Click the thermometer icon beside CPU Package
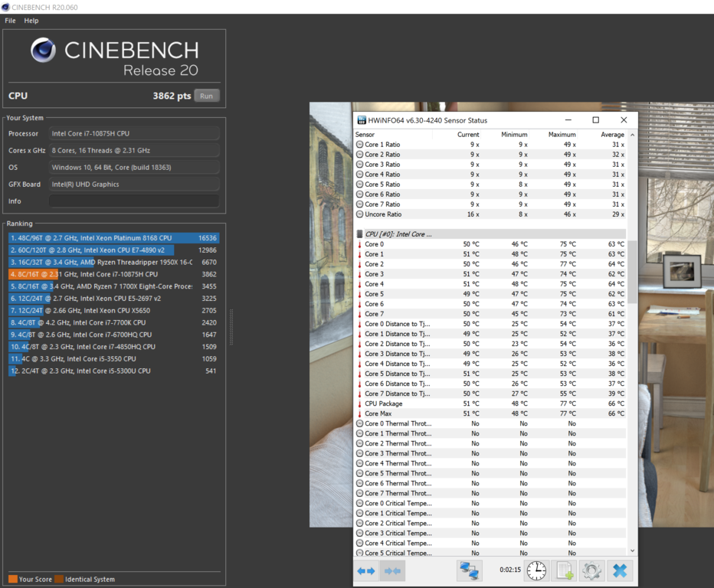This screenshot has width=714, height=588. (x=360, y=403)
